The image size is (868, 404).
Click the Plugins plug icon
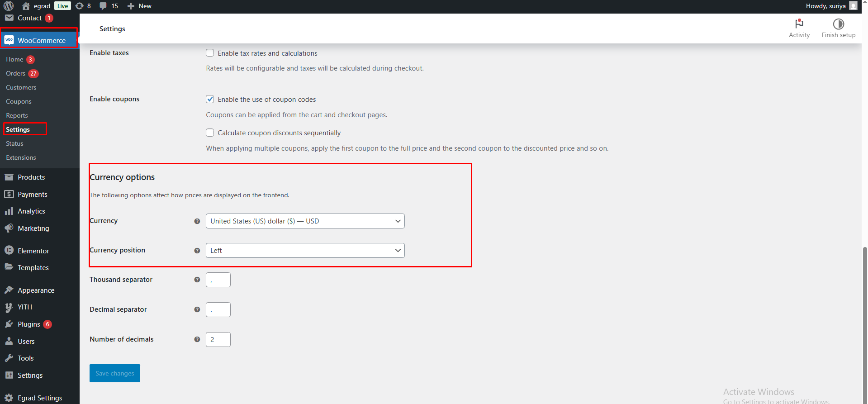click(x=9, y=324)
